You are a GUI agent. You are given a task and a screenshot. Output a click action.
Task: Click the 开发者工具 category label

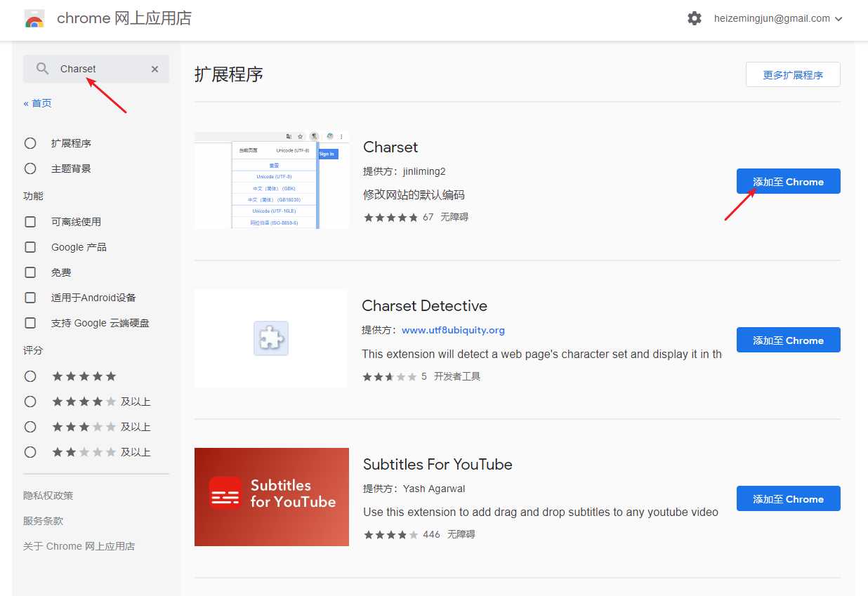coord(457,376)
